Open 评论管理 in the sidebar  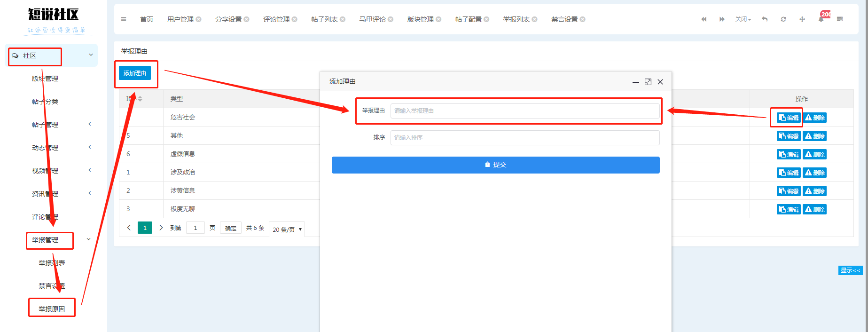coord(45,217)
